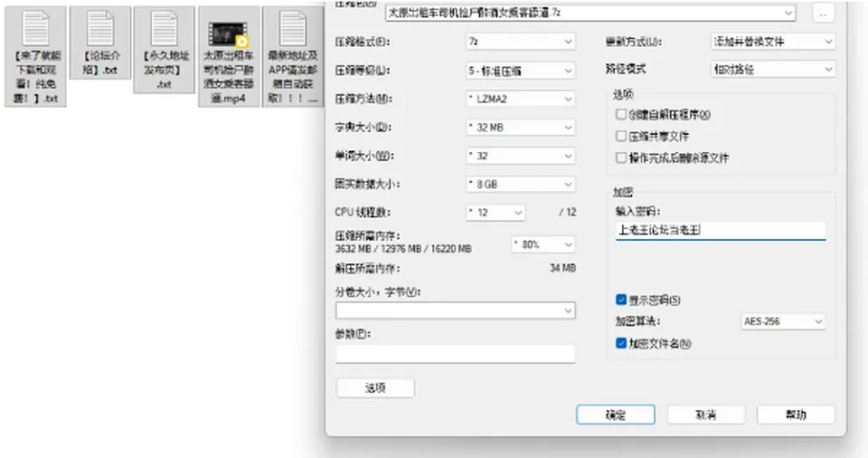Click the 取消 button

[706, 415]
